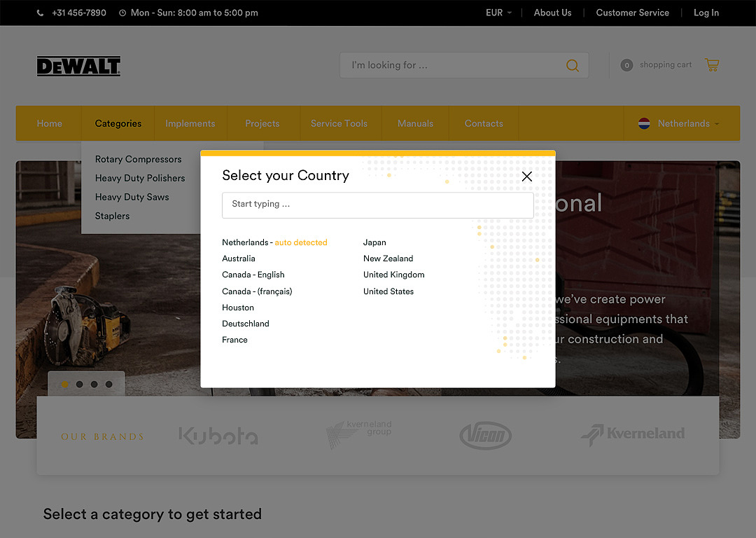Close the Select your Country dialog
This screenshot has width=756, height=538.
tap(527, 176)
